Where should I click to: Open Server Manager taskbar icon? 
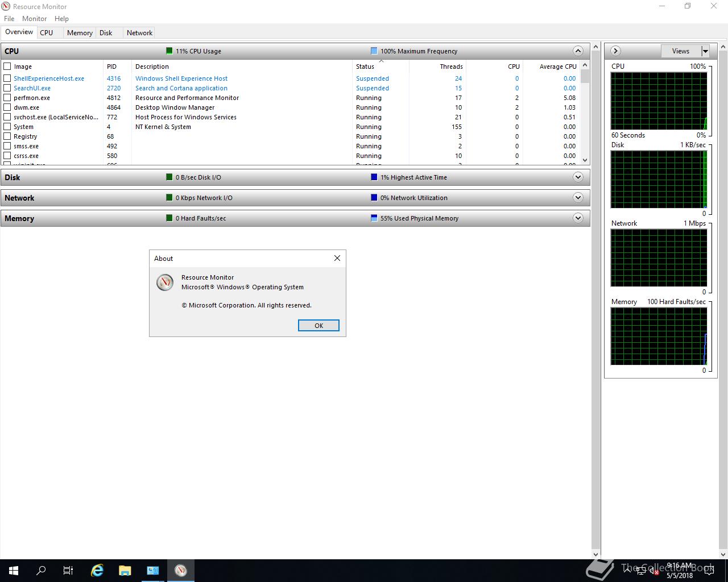coord(153,571)
